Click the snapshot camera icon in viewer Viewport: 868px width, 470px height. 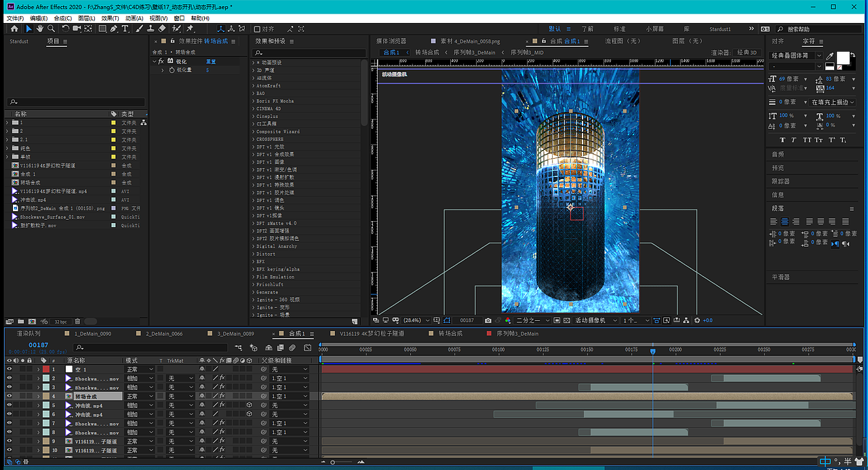pyautogui.click(x=488, y=320)
